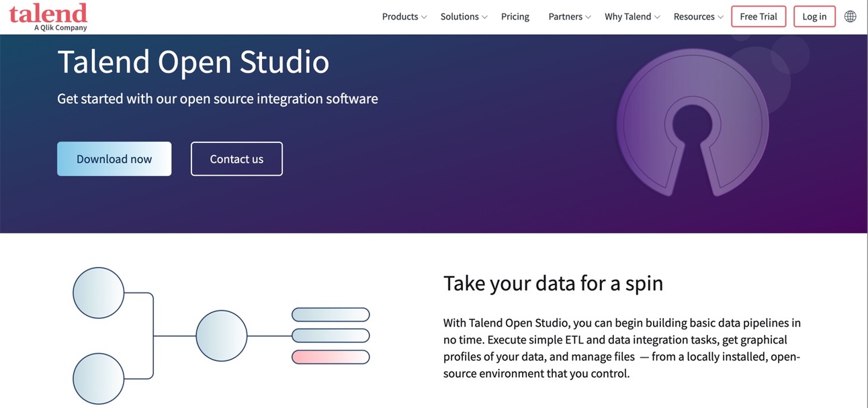Open the language selector globe icon

point(850,17)
